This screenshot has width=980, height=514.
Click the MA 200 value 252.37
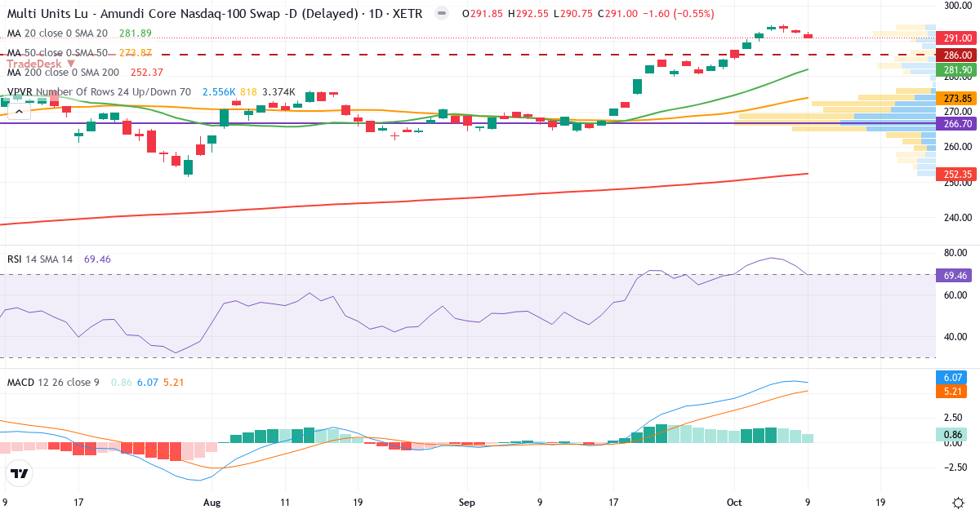click(x=147, y=71)
